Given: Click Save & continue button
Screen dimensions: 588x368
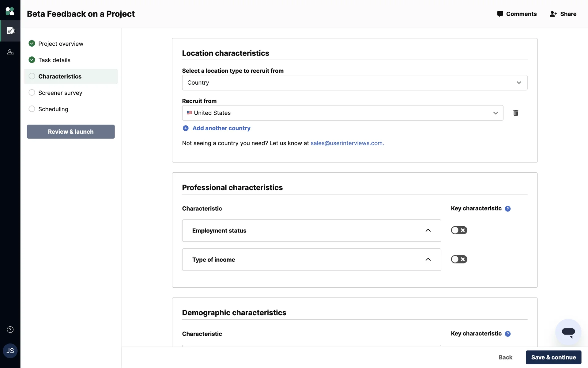Looking at the screenshot, I should [x=553, y=357].
